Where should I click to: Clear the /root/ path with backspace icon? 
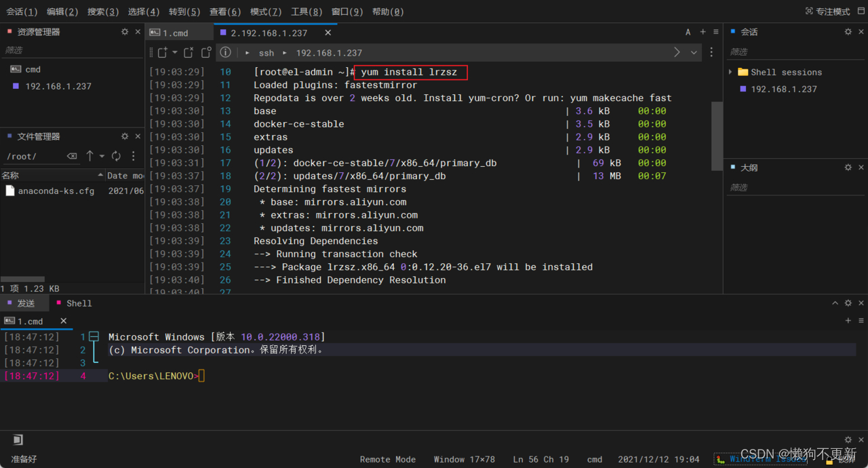coord(72,156)
